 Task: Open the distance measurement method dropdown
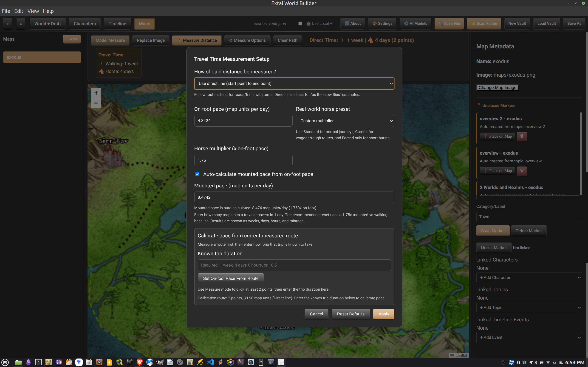[294, 83]
